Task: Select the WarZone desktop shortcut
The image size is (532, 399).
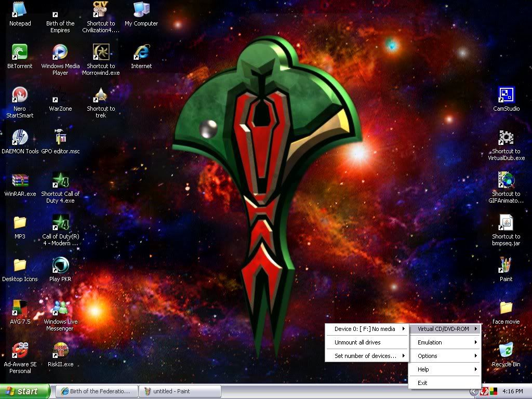Action: pos(60,95)
